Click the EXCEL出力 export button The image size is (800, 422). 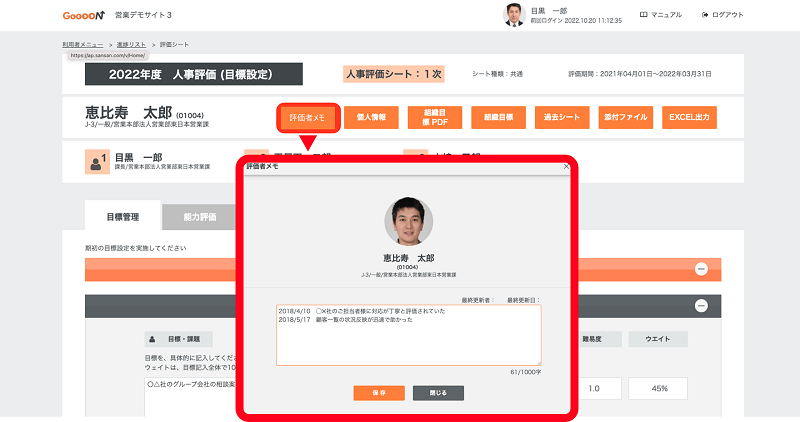pyautogui.click(x=688, y=117)
